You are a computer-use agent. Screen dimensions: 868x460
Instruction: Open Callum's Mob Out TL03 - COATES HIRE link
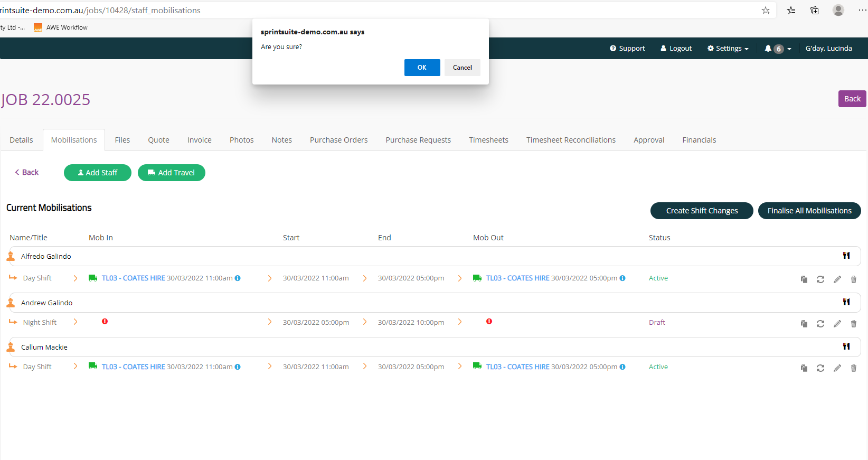click(518, 367)
